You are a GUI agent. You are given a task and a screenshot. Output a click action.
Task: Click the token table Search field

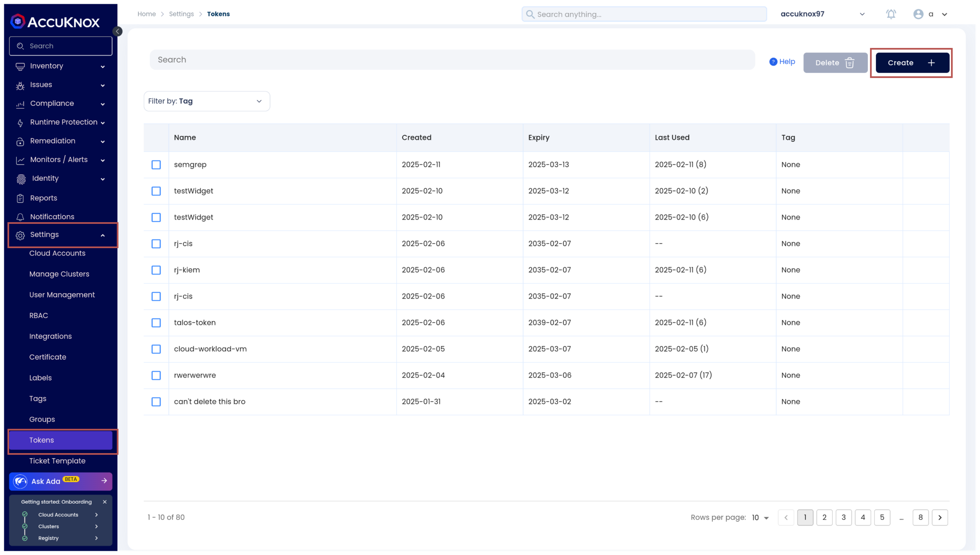tap(452, 60)
